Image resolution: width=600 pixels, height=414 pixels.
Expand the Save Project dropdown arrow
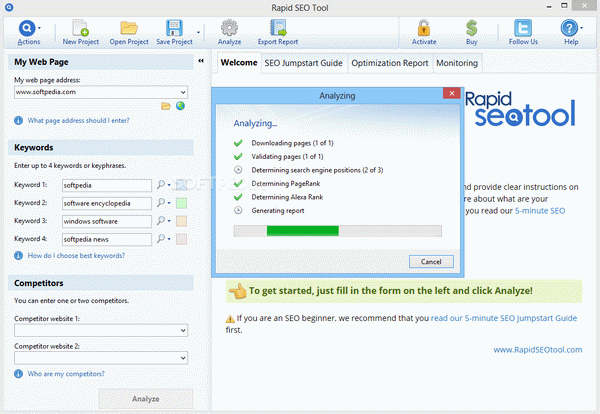pyautogui.click(x=198, y=33)
